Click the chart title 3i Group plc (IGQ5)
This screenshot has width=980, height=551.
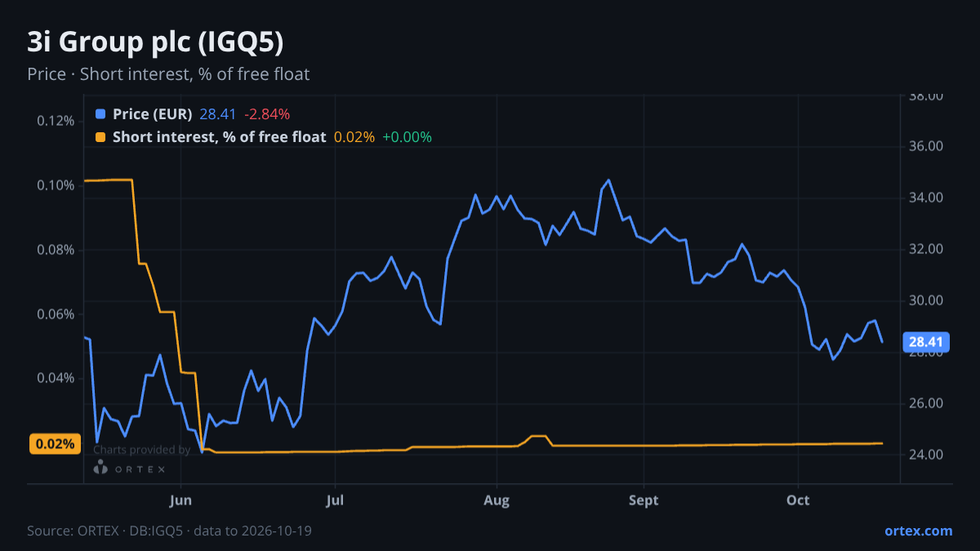click(x=156, y=42)
